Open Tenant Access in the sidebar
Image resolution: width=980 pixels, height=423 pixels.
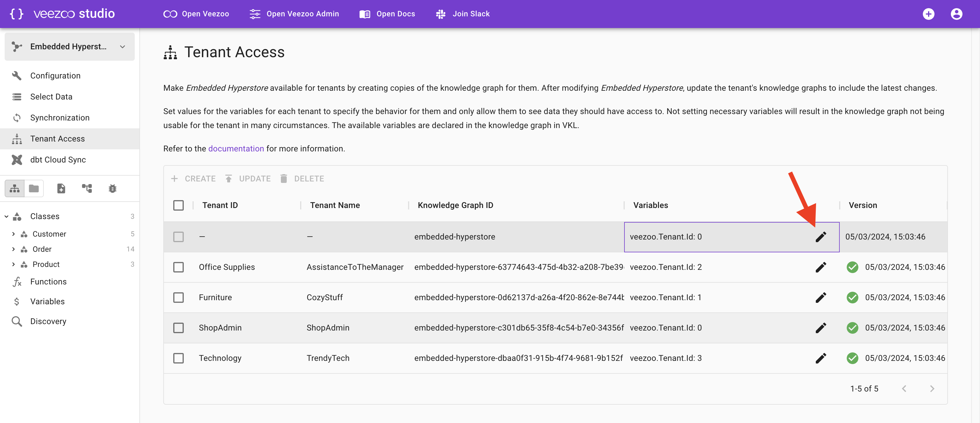pyautogui.click(x=70, y=139)
